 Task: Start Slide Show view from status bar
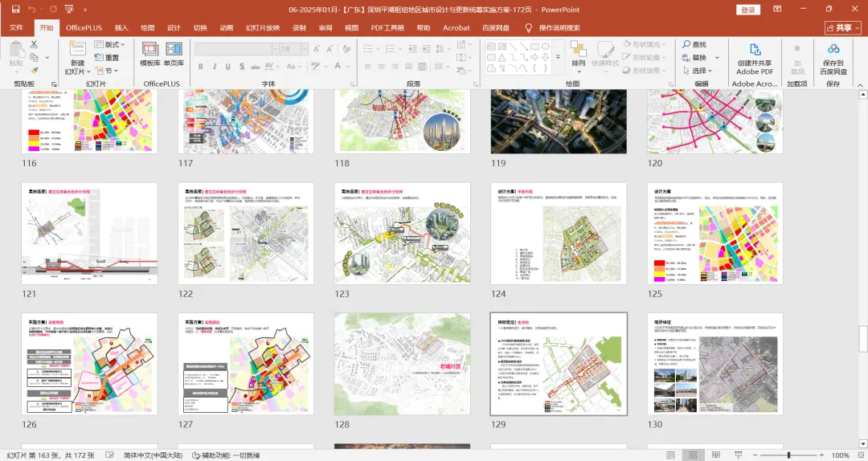(738, 455)
